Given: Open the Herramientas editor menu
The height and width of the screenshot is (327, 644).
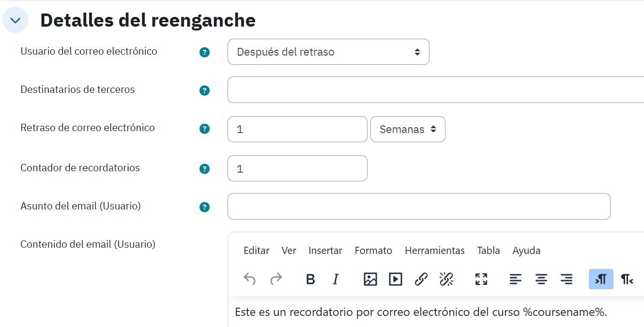Looking at the screenshot, I should coord(435,251).
